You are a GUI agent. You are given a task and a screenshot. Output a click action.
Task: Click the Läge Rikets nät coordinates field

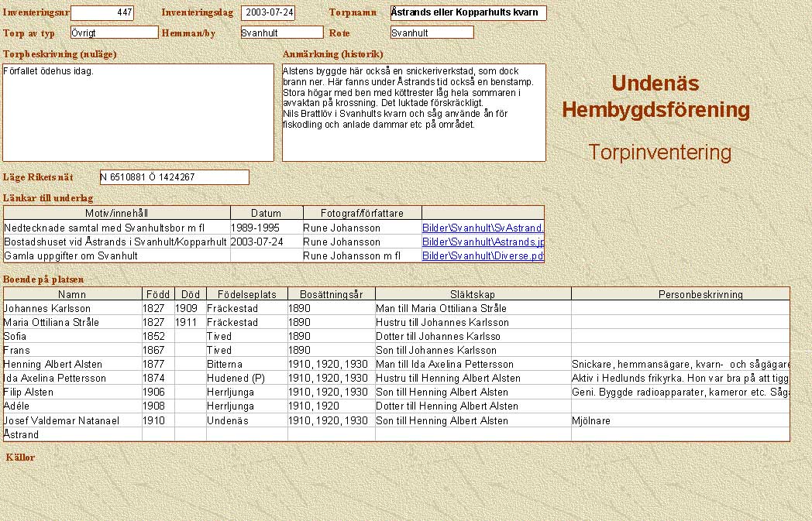pyautogui.click(x=174, y=177)
